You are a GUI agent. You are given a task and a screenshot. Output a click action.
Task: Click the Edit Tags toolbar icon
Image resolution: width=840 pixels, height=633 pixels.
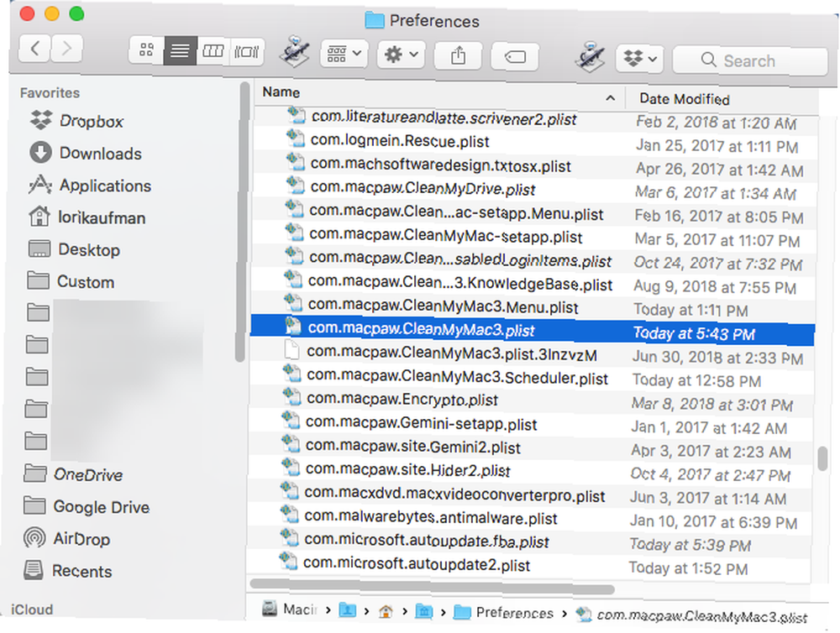515,56
